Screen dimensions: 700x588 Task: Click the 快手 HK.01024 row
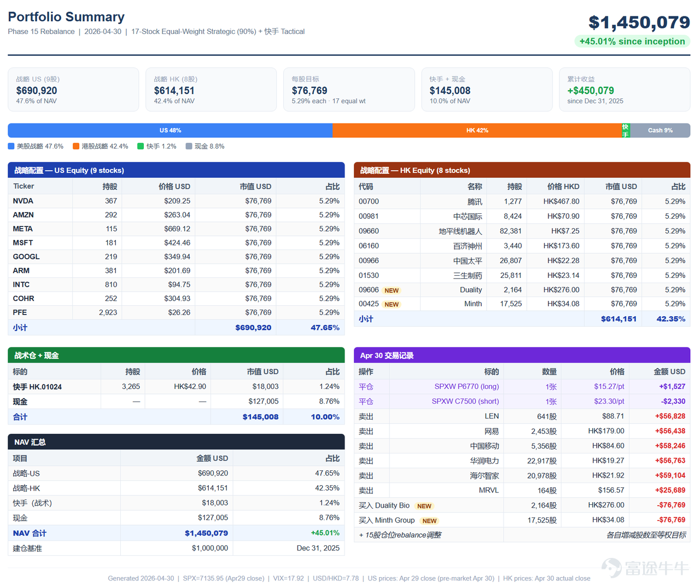(176, 387)
